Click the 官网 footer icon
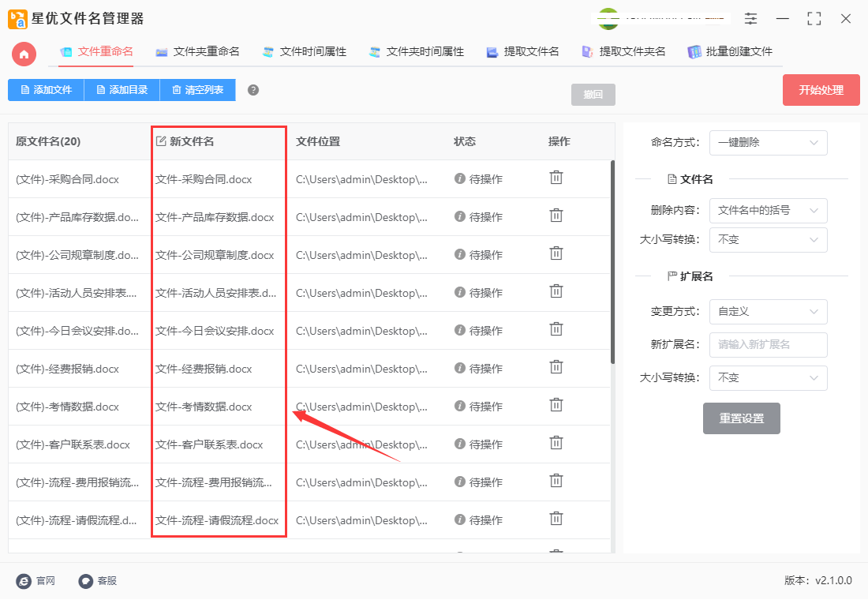 tap(23, 580)
